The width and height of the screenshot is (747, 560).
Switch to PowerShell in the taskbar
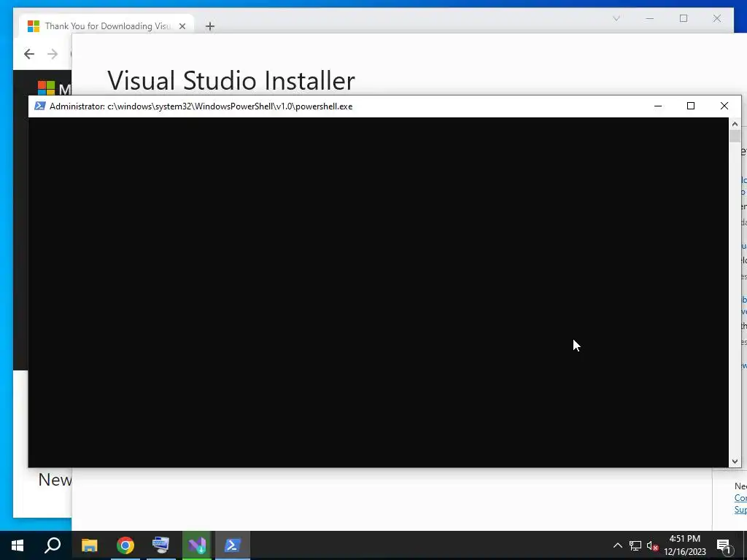pyautogui.click(x=233, y=545)
